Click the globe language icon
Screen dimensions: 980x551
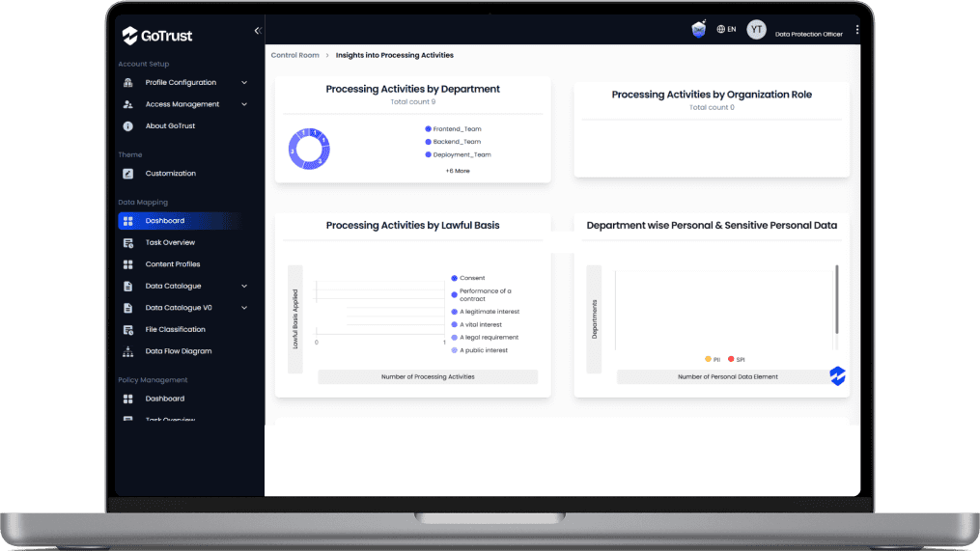coord(720,29)
